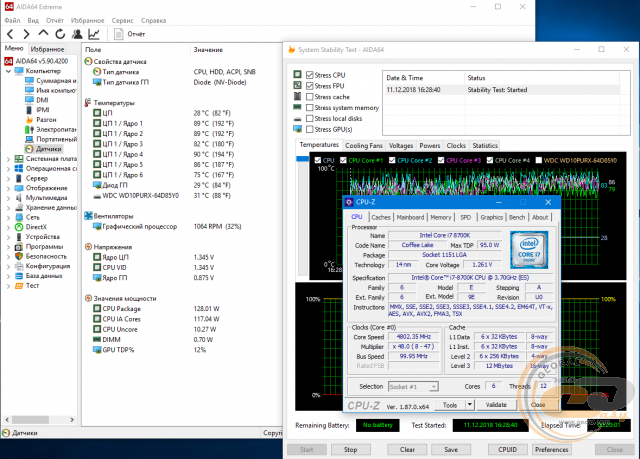640x459 pixels.
Task: Enable the Stress cache checkbox
Action: click(310, 97)
